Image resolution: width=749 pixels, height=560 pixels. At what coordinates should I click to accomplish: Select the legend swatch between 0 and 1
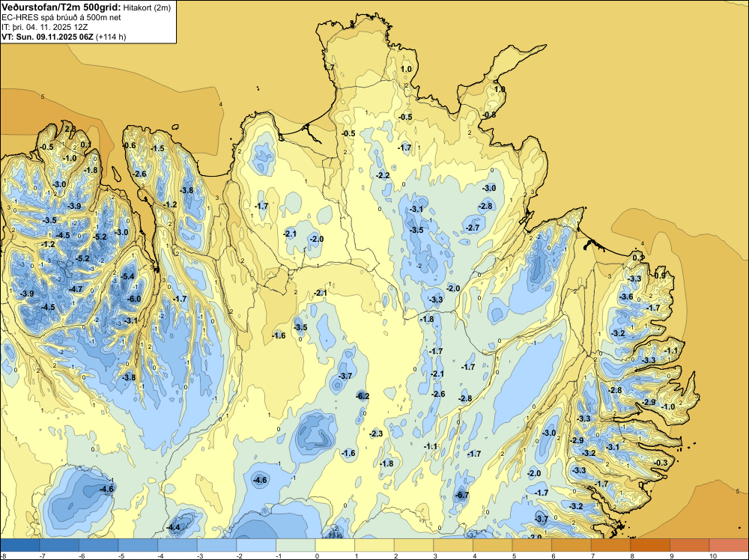pyautogui.click(x=336, y=545)
